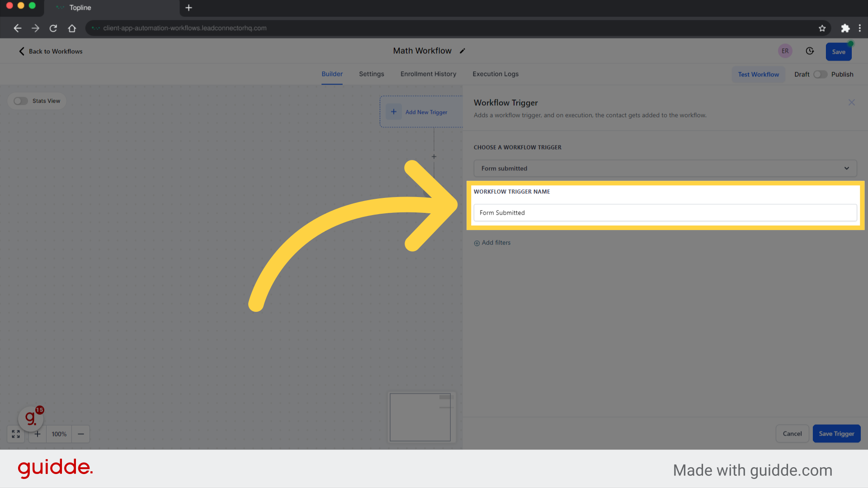The height and width of the screenshot is (488, 868).
Task: Switch to the Settings tab
Action: tap(372, 74)
